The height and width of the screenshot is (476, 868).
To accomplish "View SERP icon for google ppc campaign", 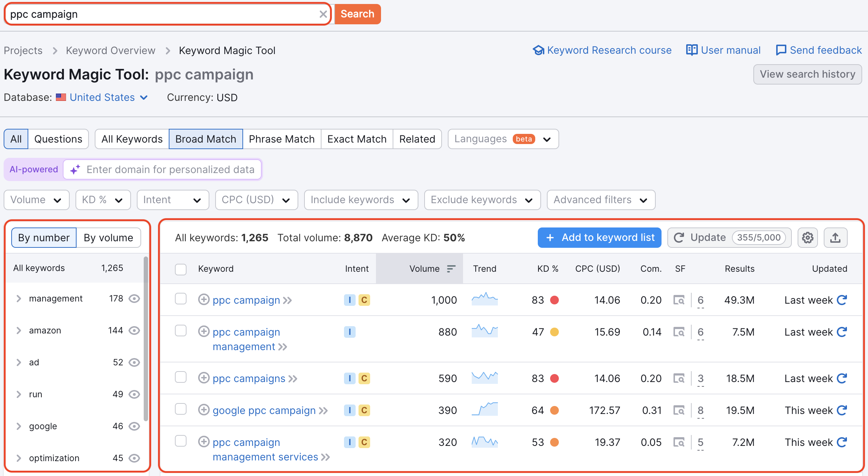I will coord(679,410).
